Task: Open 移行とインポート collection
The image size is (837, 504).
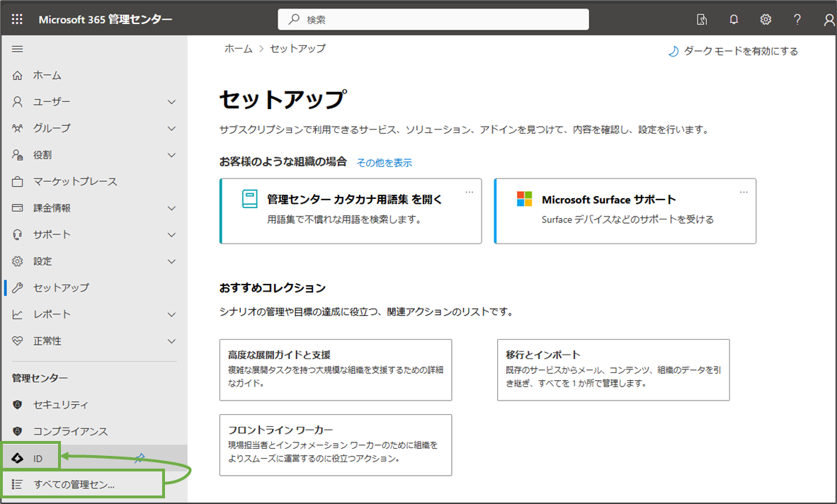Action: (x=613, y=370)
